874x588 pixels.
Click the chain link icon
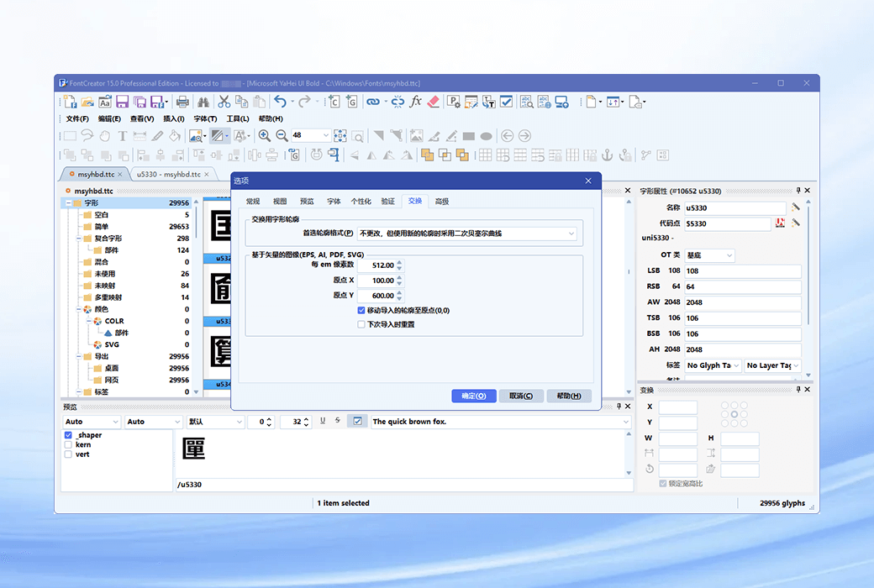[x=372, y=102]
